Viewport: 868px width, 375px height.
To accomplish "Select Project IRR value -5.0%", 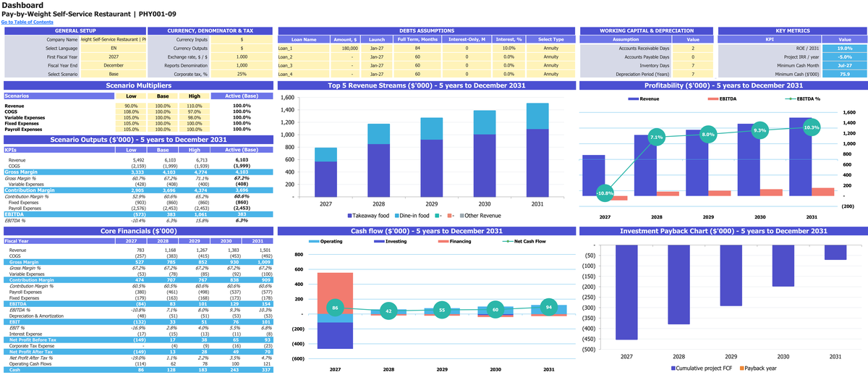I will coord(844,56).
